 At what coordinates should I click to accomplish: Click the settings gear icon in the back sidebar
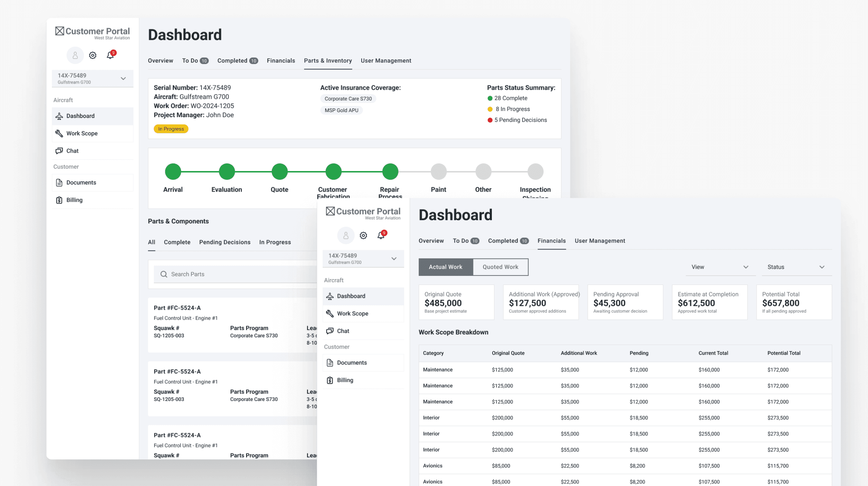click(93, 55)
